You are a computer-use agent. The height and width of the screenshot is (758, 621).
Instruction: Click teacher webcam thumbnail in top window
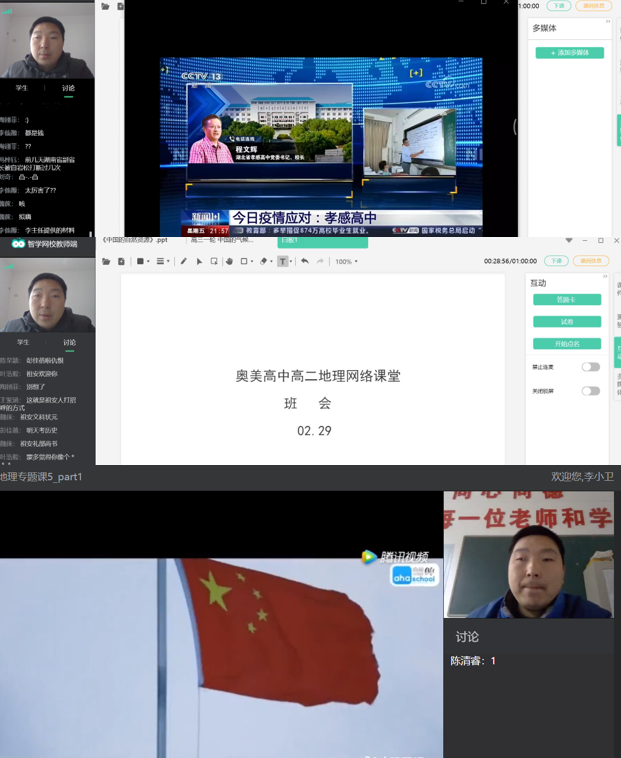(47, 40)
